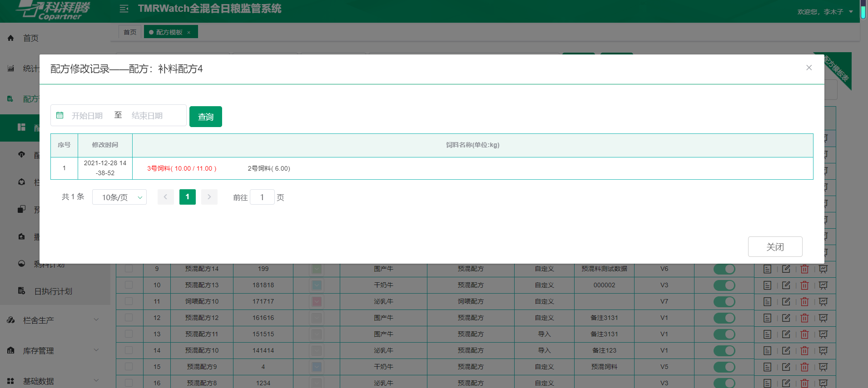Click the trash delete icon for 饲喂配方10

tap(804, 302)
